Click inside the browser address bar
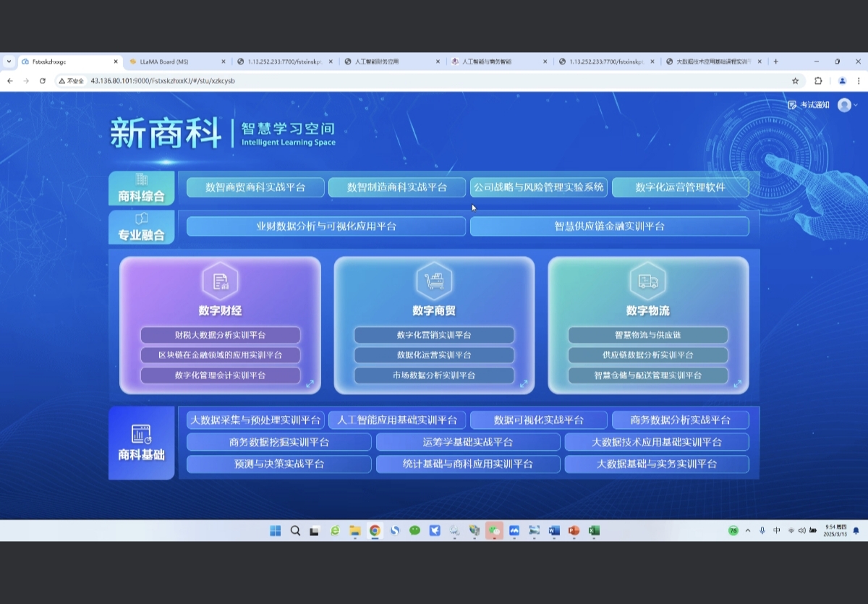This screenshot has width=868, height=604. [289, 81]
